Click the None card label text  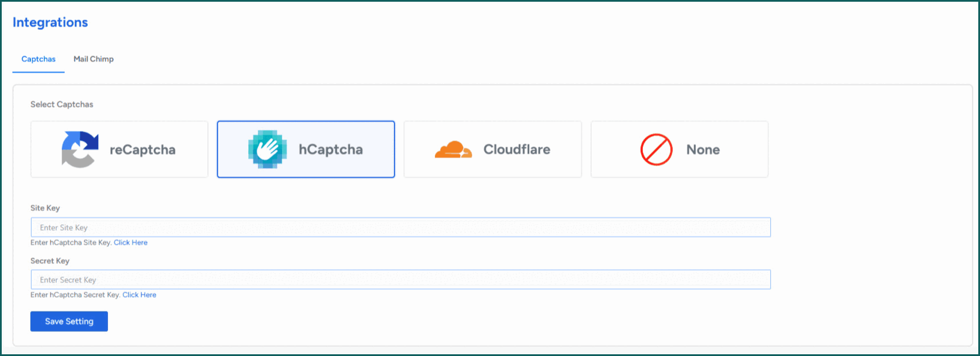(x=703, y=150)
